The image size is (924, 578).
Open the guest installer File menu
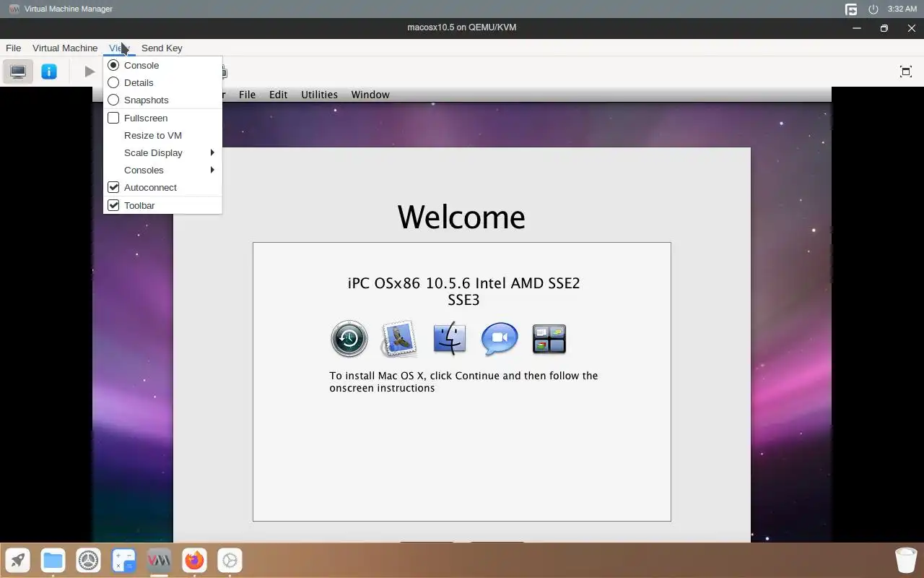[247, 95]
